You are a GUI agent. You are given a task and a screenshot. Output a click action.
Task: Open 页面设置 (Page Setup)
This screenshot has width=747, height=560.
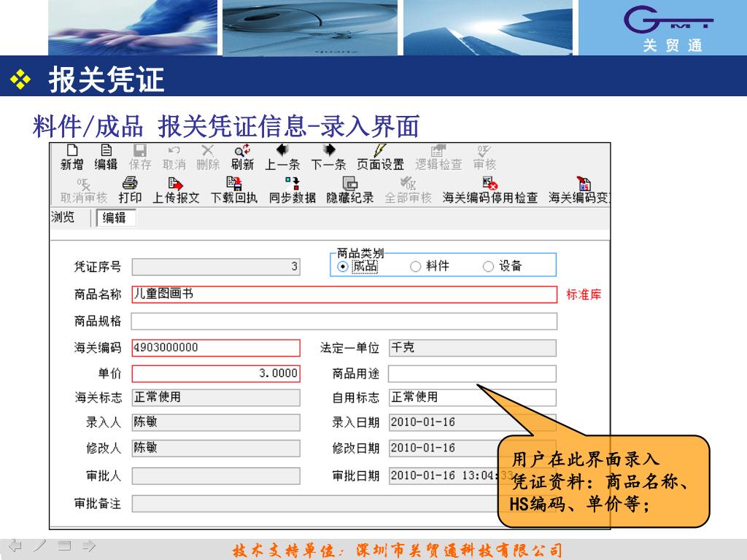(x=380, y=157)
